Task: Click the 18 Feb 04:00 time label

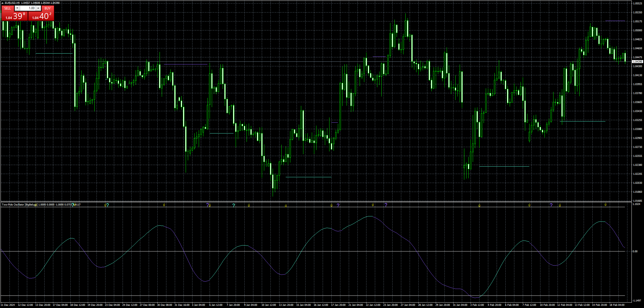Action: pyautogui.click(x=617, y=305)
